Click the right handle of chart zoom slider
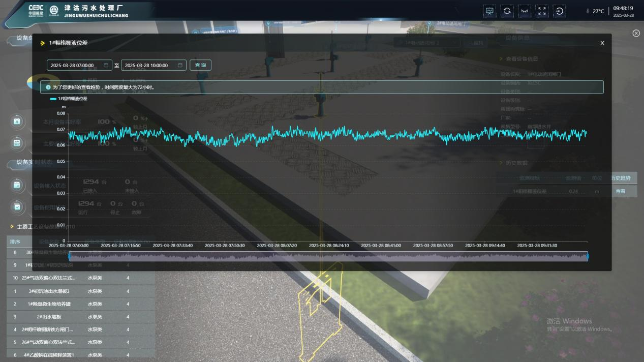644x362 pixels. 588,256
